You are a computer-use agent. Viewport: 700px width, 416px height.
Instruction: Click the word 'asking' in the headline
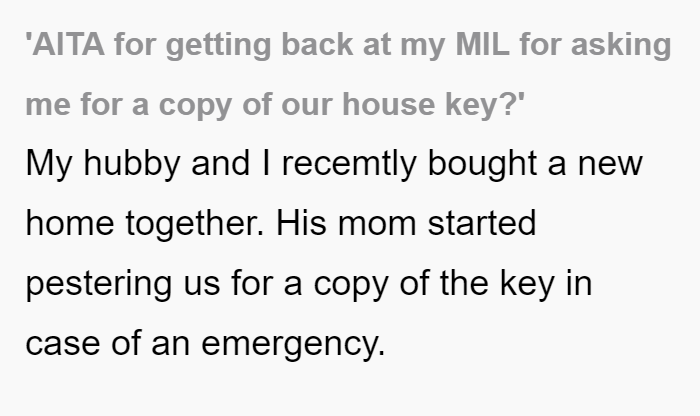[x=621, y=46]
